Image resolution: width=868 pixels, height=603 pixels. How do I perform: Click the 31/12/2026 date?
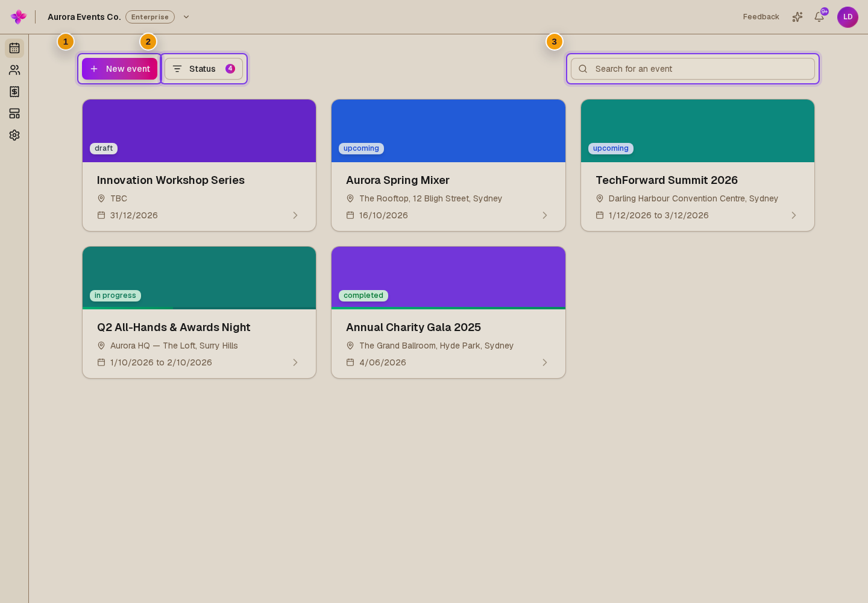(134, 215)
